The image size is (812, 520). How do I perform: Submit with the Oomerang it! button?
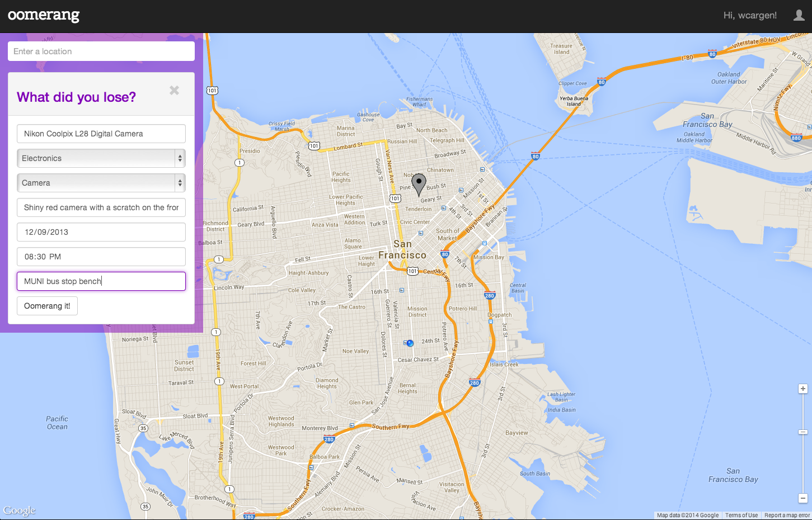(47, 306)
